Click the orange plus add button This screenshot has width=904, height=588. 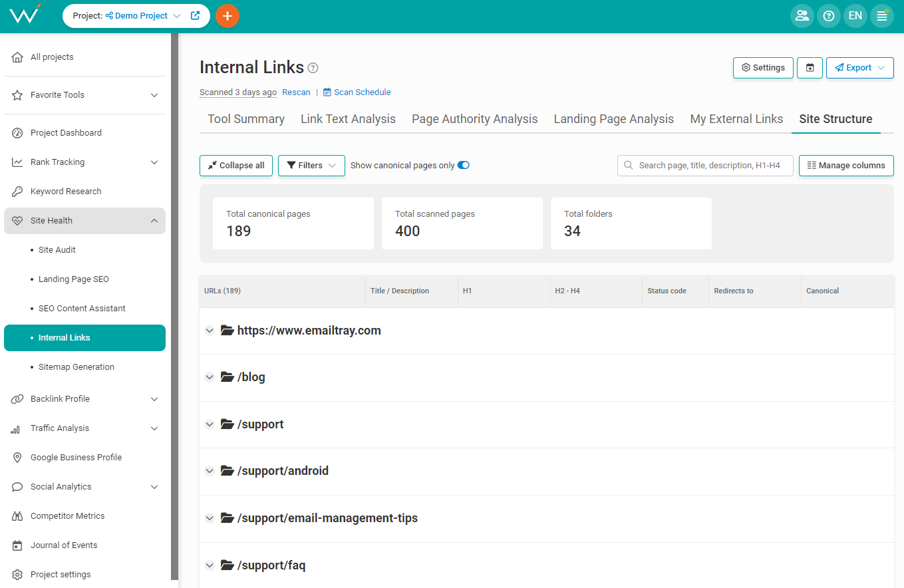pos(227,16)
